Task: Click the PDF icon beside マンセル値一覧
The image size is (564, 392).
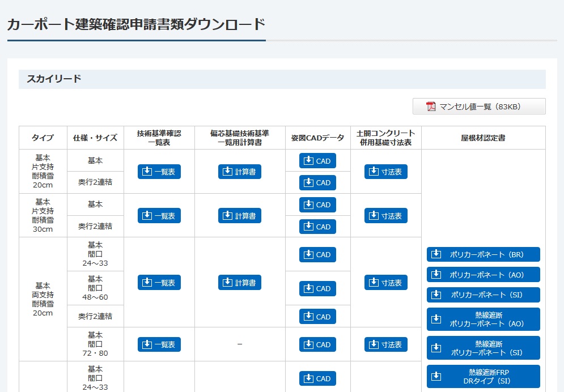Action: [431, 106]
